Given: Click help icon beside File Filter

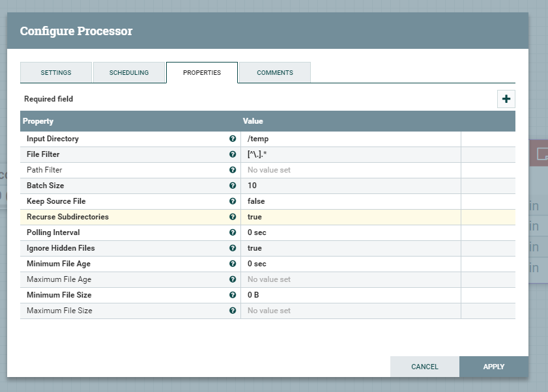Looking at the screenshot, I should click(x=233, y=154).
